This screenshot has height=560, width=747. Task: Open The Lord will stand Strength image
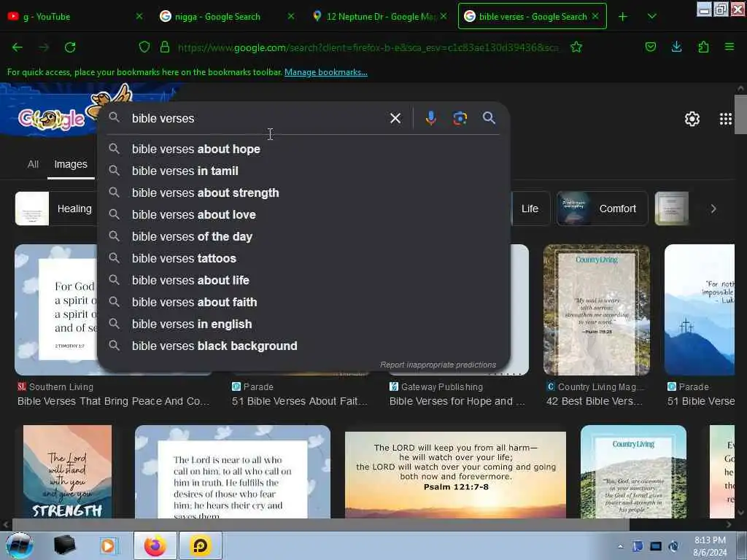coord(67,472)
